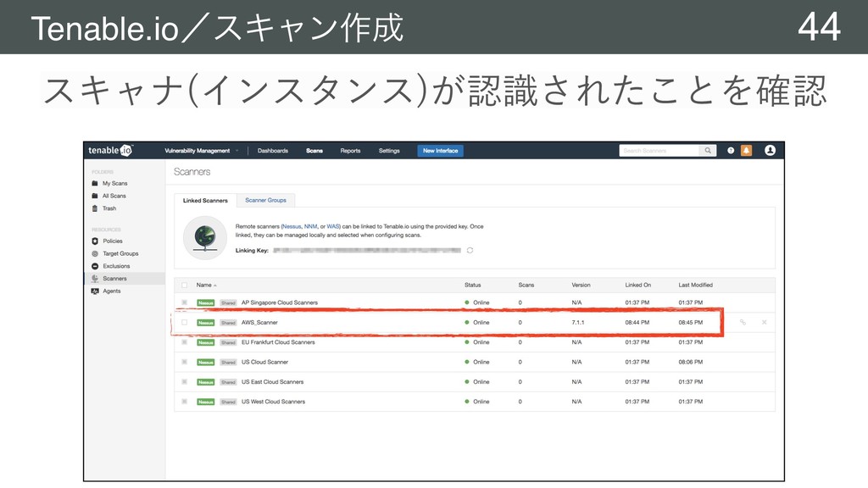
Task: Follow the Nessus link
Action: pyautogui.click(x=292, y=226)
